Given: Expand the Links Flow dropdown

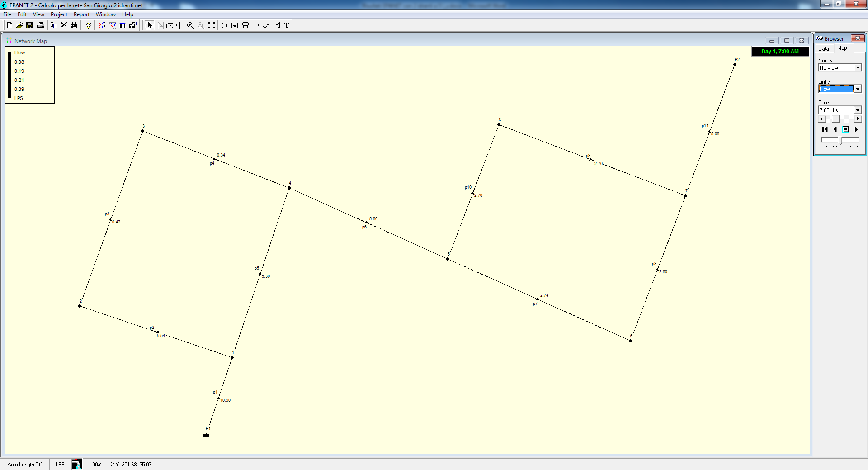Looking at the screenshot, I should coord(858,89).
